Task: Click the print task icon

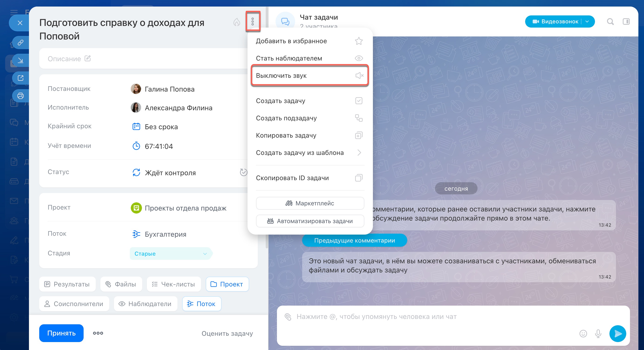Action: (x=21, y=96)
